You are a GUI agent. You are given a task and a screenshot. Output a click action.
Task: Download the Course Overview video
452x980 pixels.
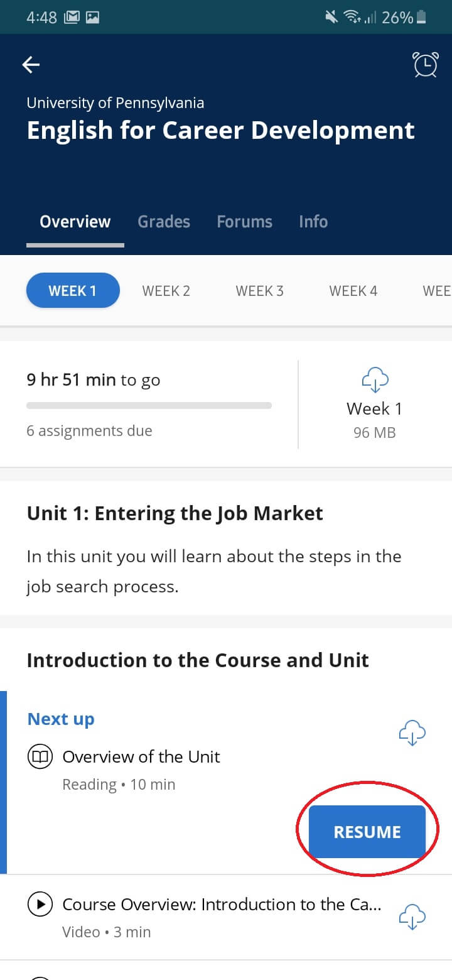(412, 916)
